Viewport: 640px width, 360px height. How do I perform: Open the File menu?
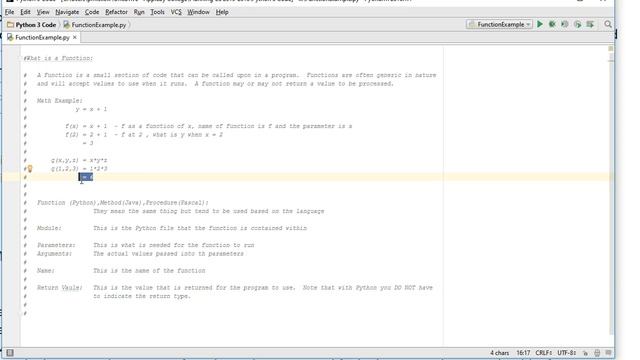pyautogui.click(x=9, y=12)
